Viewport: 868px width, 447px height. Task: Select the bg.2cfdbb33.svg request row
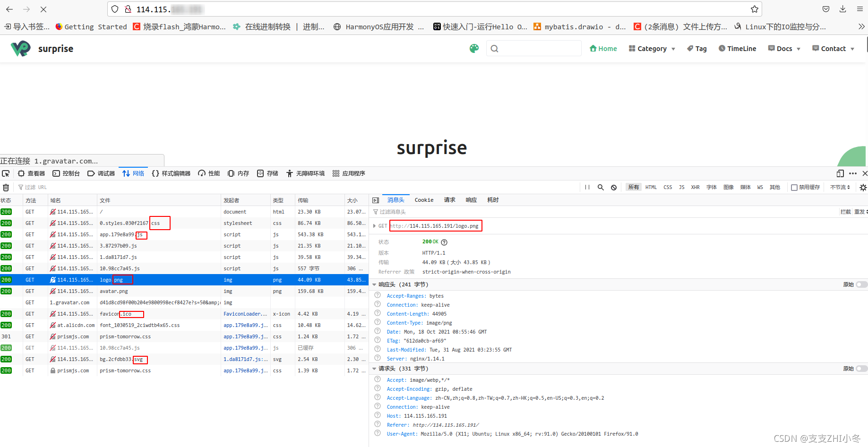tap(184, 359)
